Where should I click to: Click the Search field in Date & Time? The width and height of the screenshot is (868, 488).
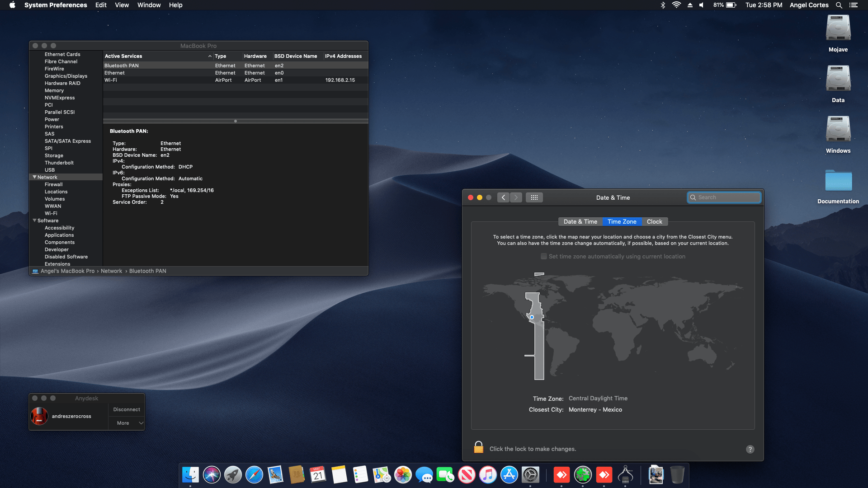[x=724, y=197]
